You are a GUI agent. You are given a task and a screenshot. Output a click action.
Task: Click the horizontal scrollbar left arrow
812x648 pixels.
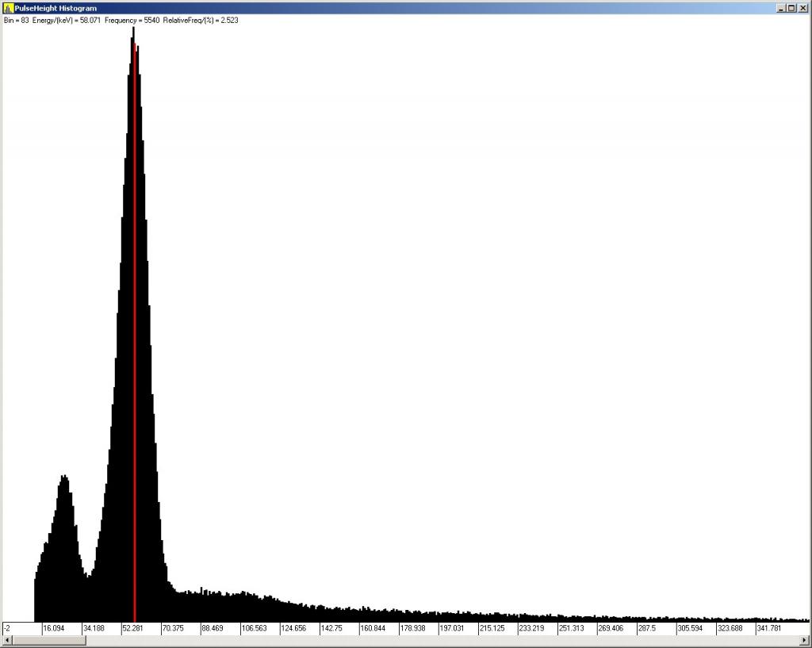pyautogui.click(x=7, y=640)
